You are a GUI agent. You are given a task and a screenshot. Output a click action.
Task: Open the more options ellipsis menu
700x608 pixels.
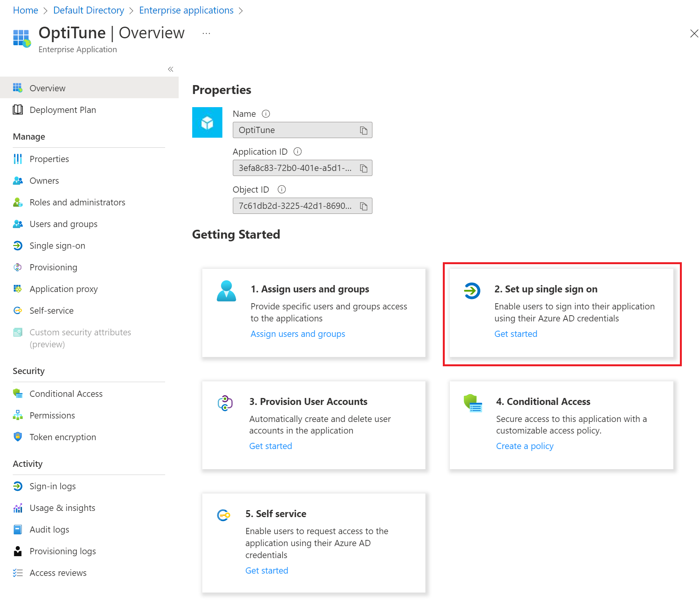[206, 34]
